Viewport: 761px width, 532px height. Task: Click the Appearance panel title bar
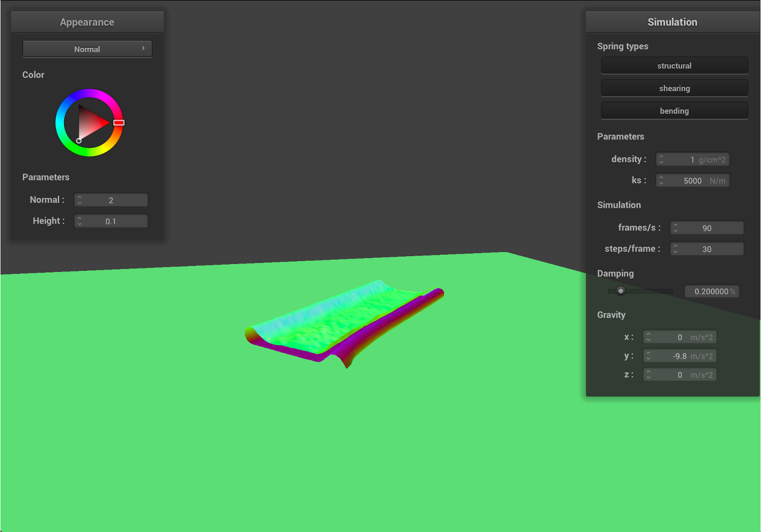(x=87, y=22)
